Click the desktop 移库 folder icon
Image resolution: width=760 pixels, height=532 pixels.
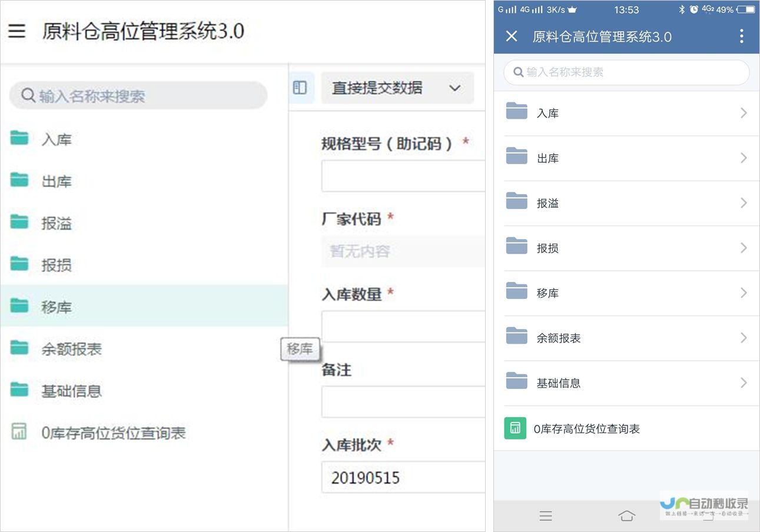(x=19, y=305)
